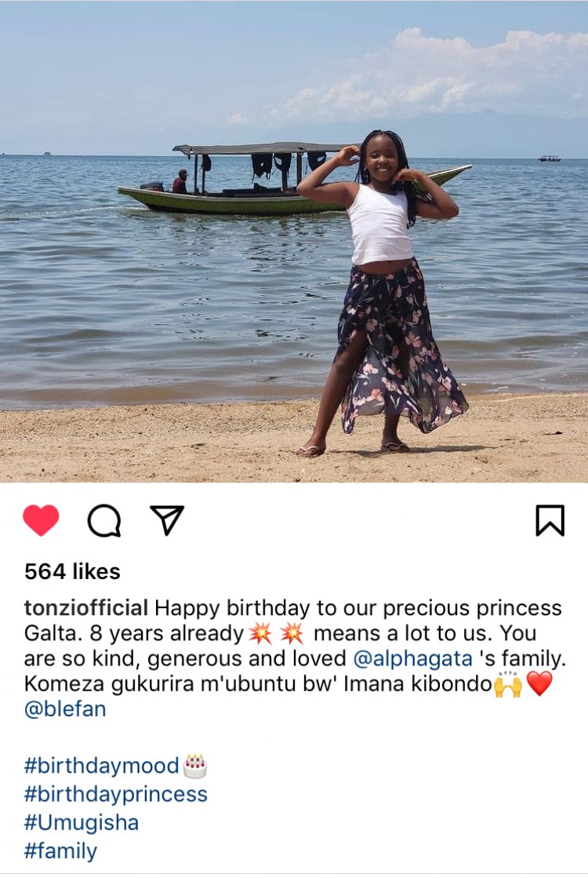Open the @blefan mention
588x878 pixels.
[65, 709]
